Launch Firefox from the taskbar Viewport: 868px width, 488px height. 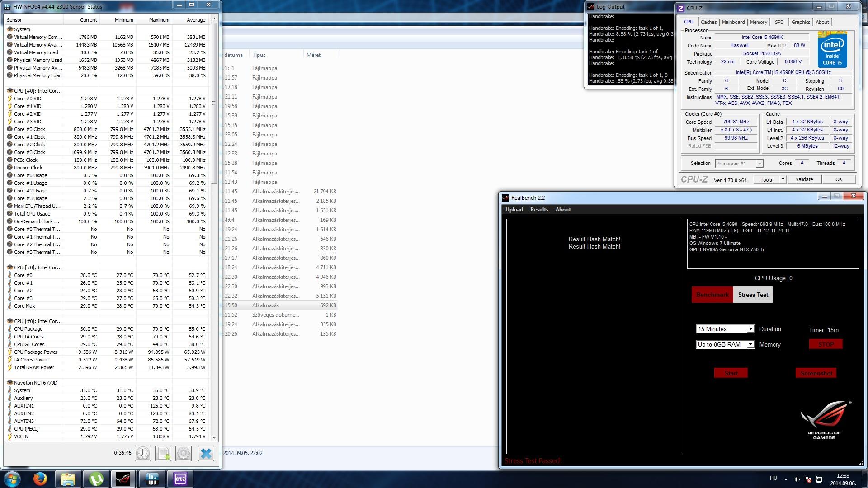pyautogui.click(x=40, y=479)
